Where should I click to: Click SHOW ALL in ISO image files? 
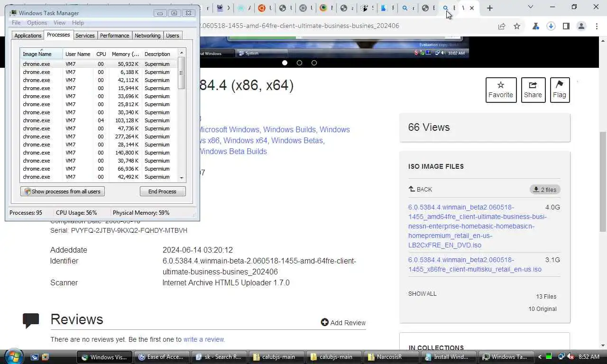point(422,294)
